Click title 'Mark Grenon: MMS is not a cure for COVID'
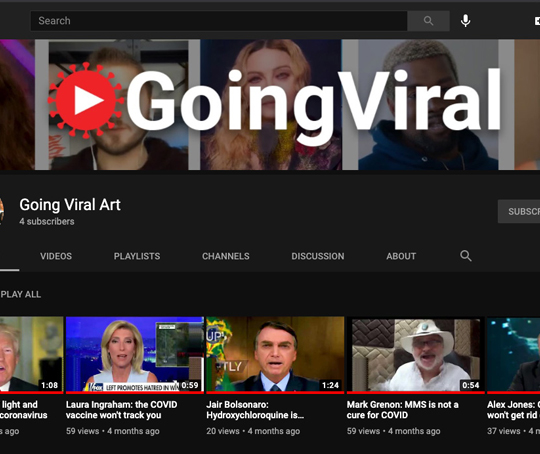 [403, 410]
